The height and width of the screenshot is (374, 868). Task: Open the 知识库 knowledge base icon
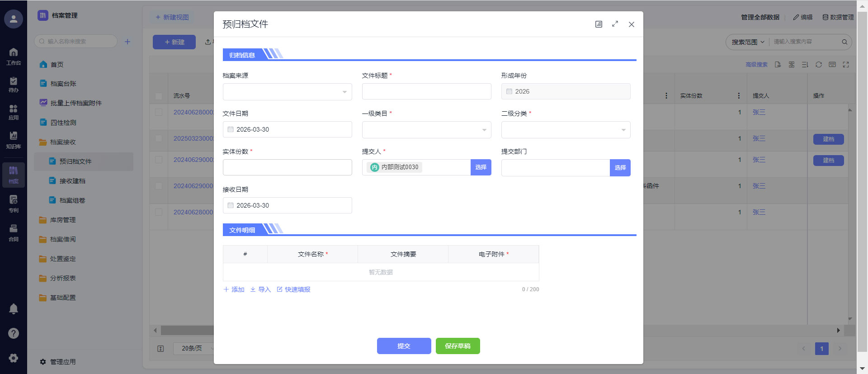tap(14, 139)
